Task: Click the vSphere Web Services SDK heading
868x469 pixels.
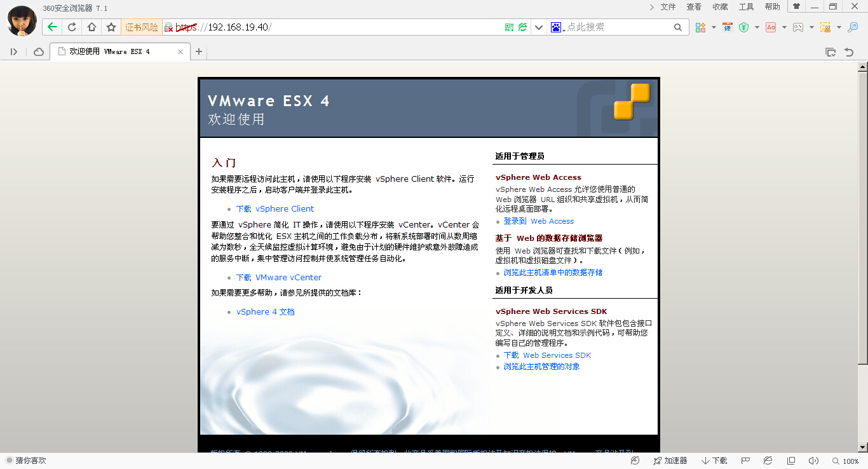Action: click(x=552, y=311)
